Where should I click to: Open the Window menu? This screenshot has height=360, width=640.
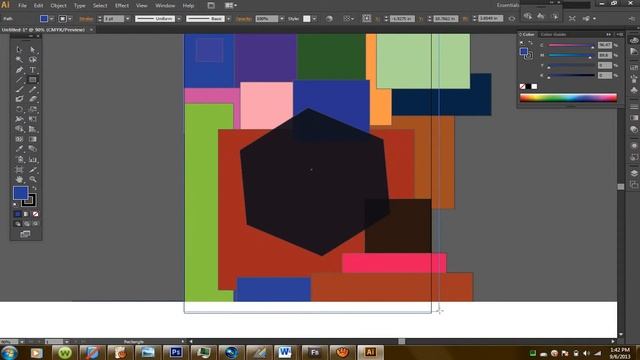(x=165, y=6)
